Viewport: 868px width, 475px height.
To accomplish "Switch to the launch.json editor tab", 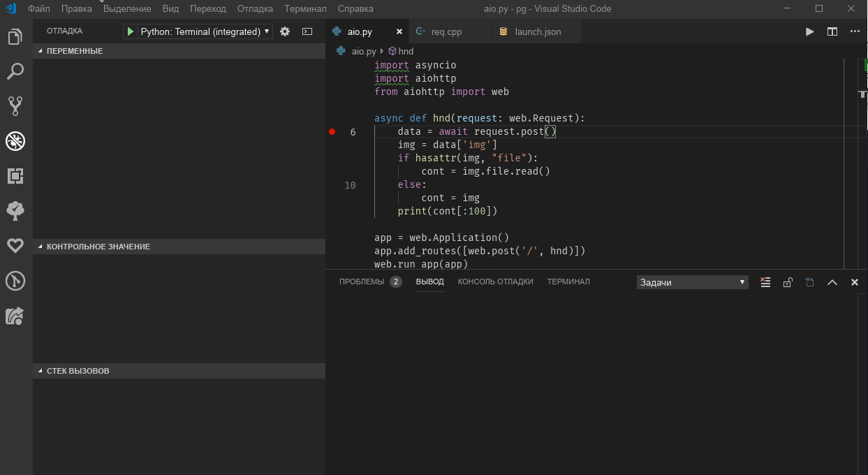I will pos(538,31).
